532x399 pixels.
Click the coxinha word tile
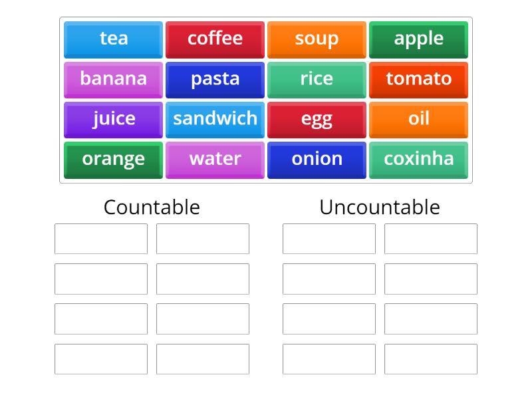pos(418,159)
